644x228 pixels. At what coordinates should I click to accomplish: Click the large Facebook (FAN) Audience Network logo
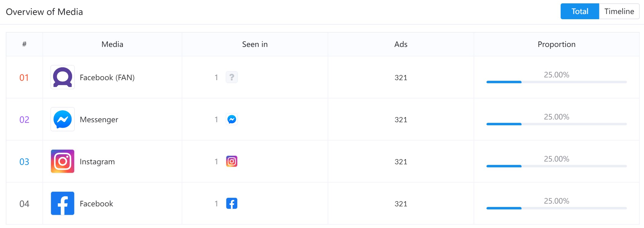tap(63, 77)
